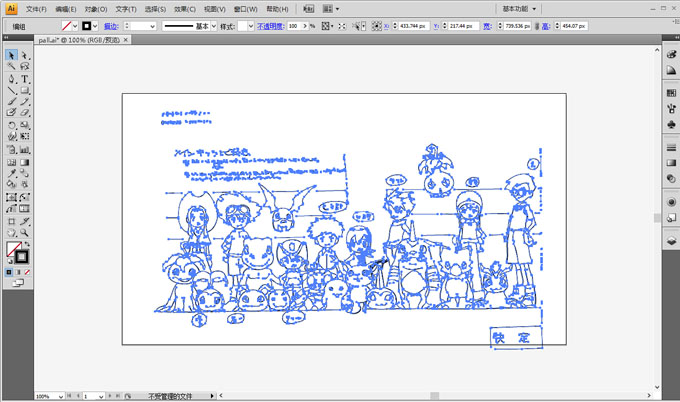Pick the Paintbrush tool
Screen dimensions: 680x402
click(x=11, y=101)
